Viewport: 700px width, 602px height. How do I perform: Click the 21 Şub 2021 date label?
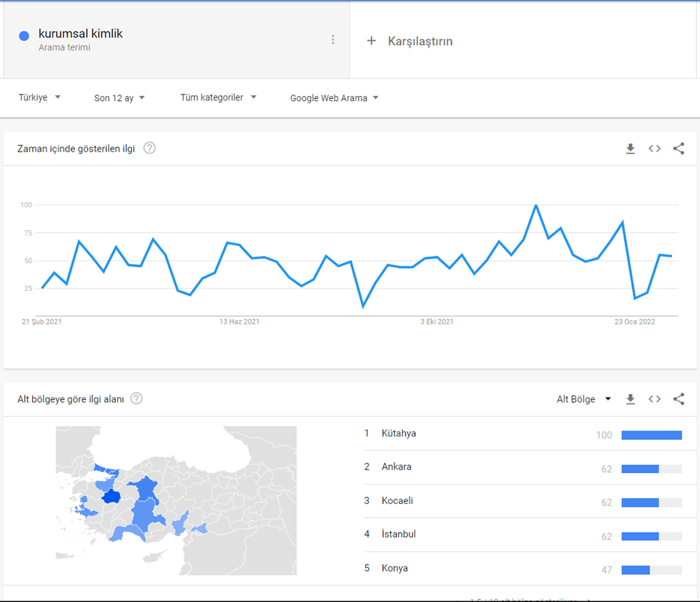pyautogui.click(x=42, y=322)
